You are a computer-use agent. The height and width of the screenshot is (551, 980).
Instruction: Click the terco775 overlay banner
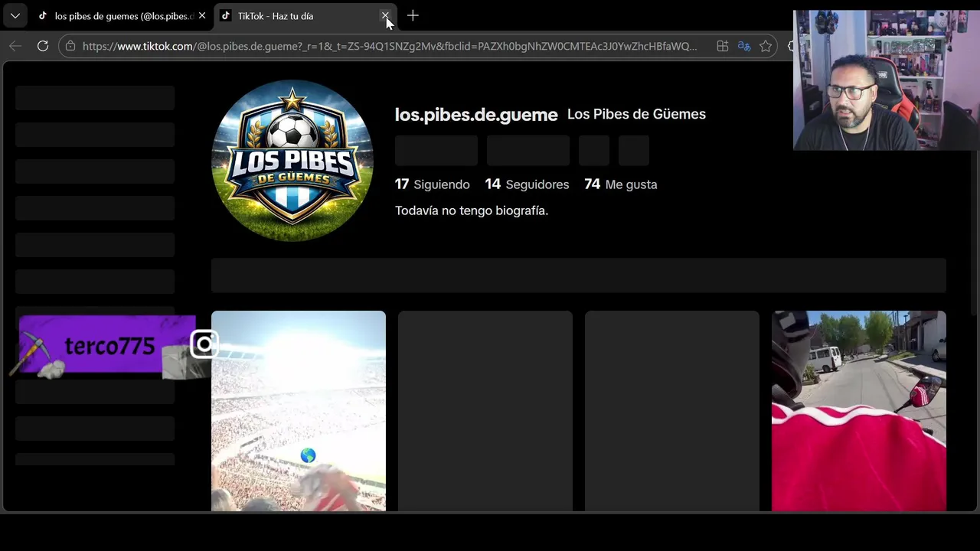coord(107,346)
